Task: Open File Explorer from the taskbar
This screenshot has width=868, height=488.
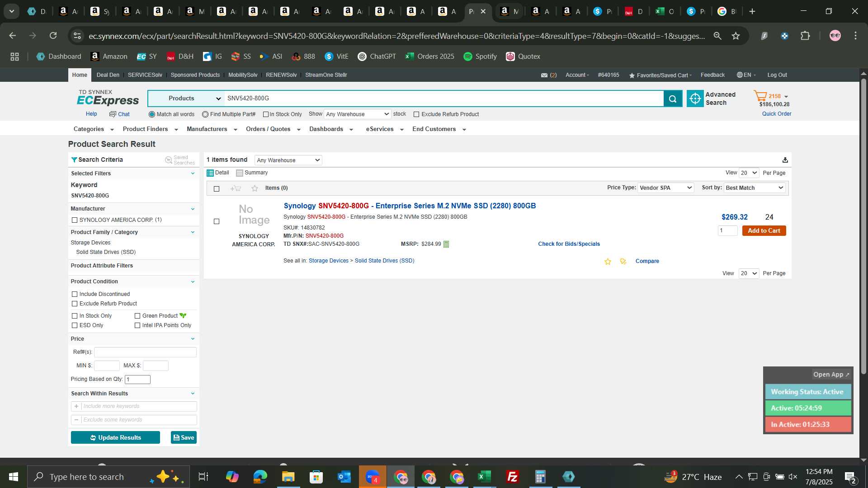Action: pos(288,477)
